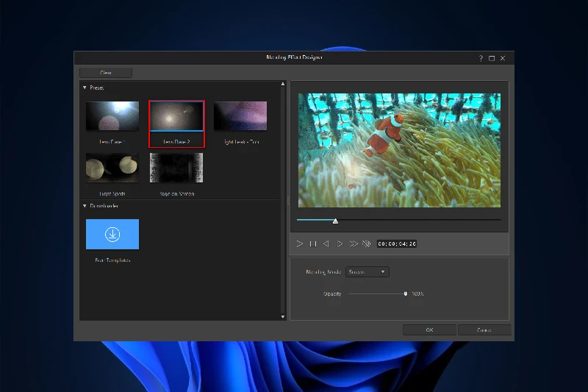Screen dimensions: 588x392
Task: Click the 100% opacity value
Action: coord(417,293)
